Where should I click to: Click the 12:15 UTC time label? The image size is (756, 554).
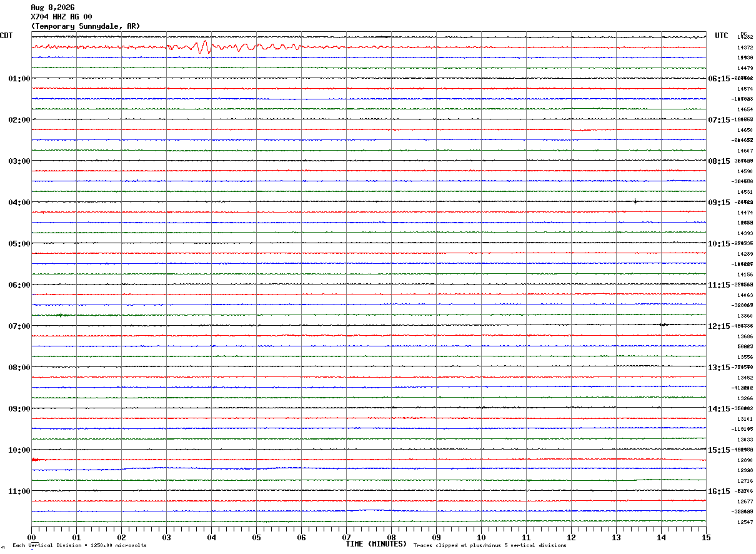[719, 326]
